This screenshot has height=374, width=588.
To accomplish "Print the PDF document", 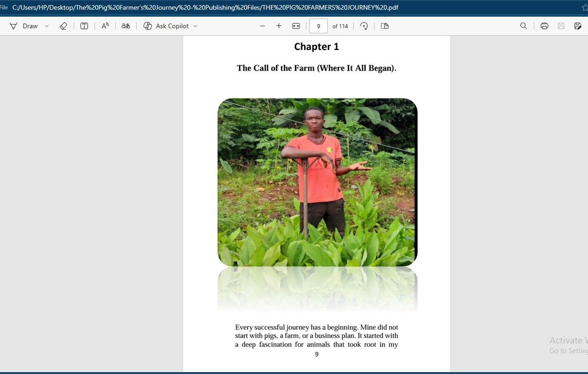I will click(544, 26).
